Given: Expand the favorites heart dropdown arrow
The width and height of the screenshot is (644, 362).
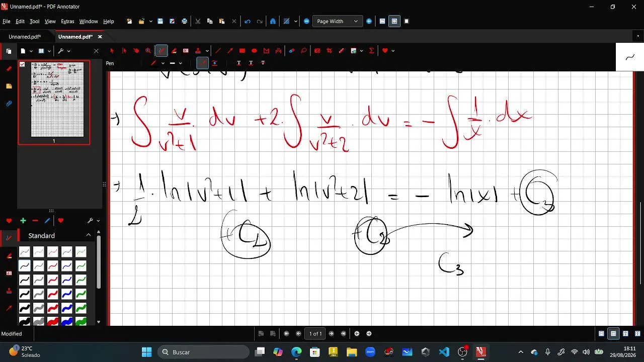Looking at the screenshot, I should 393,51.
